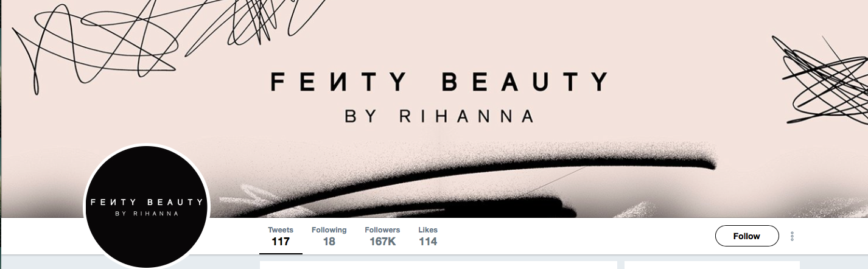
Task: Open the 167K followers count
Action: click(x=382, y=242)
